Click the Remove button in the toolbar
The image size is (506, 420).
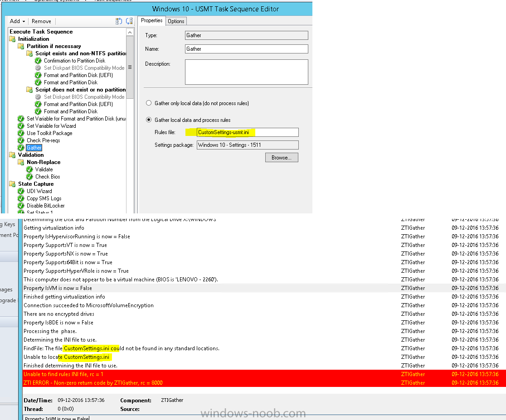[x=41, y=21]
